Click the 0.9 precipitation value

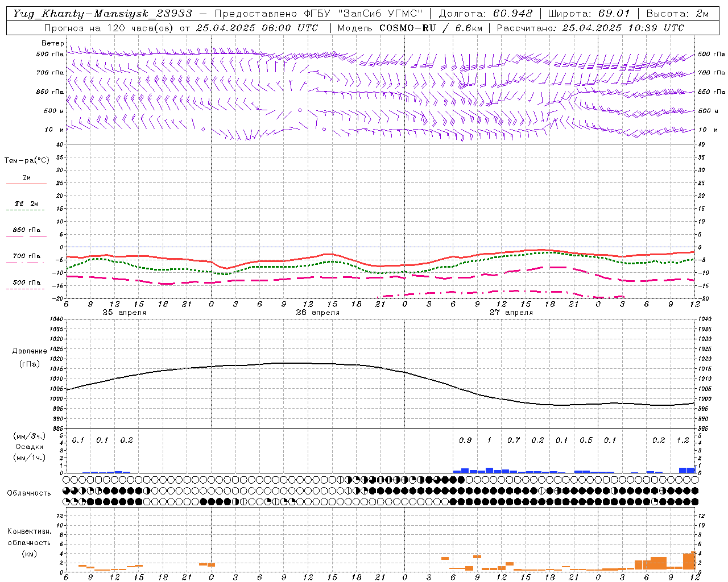465,440
